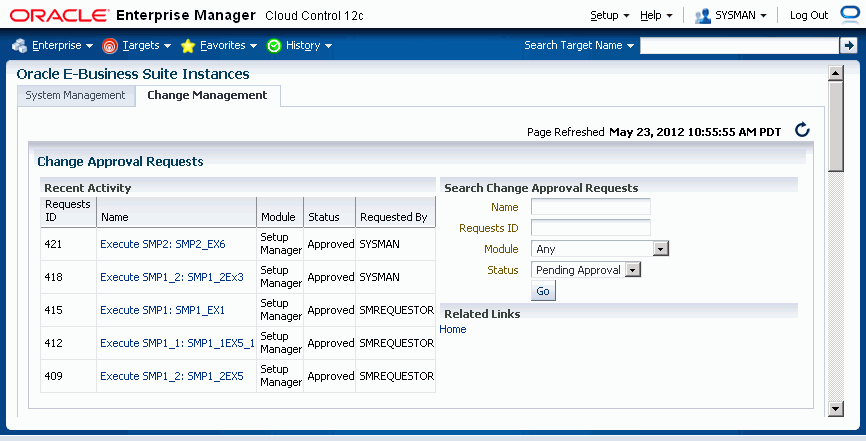Switch to System Management tab
Viewport: 866px width, 441px height.
[76, 95]
